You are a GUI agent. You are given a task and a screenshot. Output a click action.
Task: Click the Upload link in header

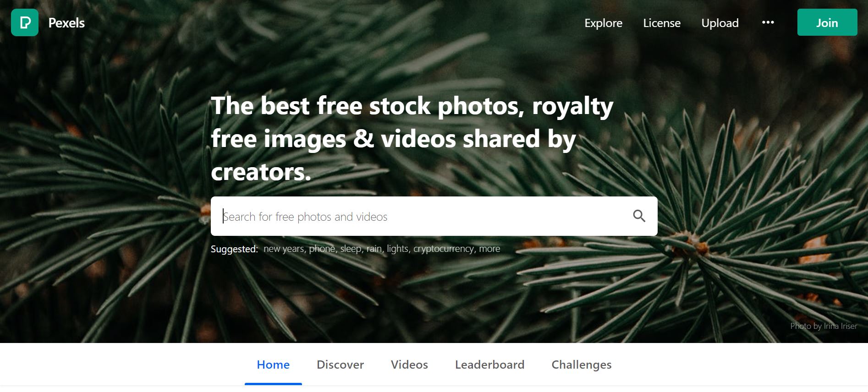coord(720,23)
